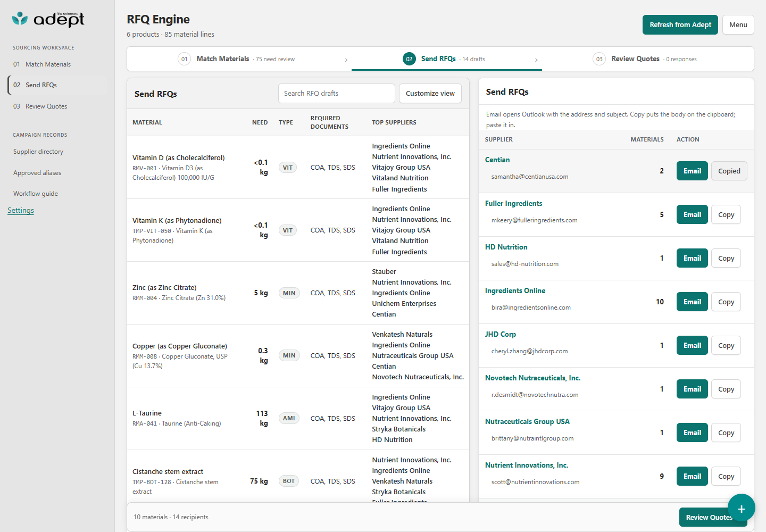Click the Copied button for Centian
The width and height of the screenshot is (766, 532).
729,171
